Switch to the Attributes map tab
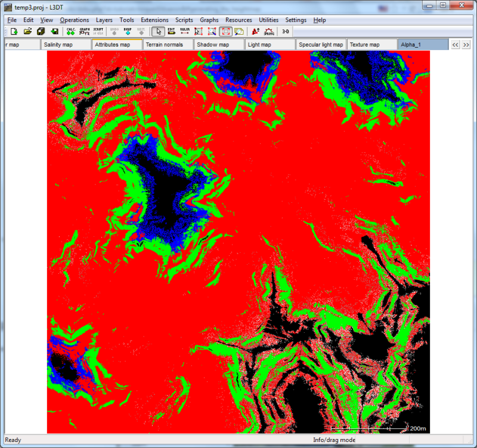The image size is (477, 448). click(x=117, y=45)
